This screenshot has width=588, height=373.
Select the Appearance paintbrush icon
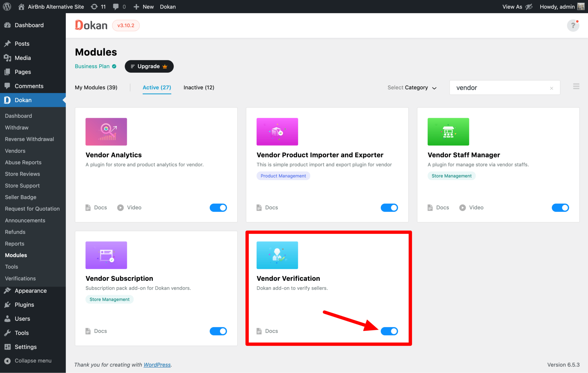click(x=8, y=291)
